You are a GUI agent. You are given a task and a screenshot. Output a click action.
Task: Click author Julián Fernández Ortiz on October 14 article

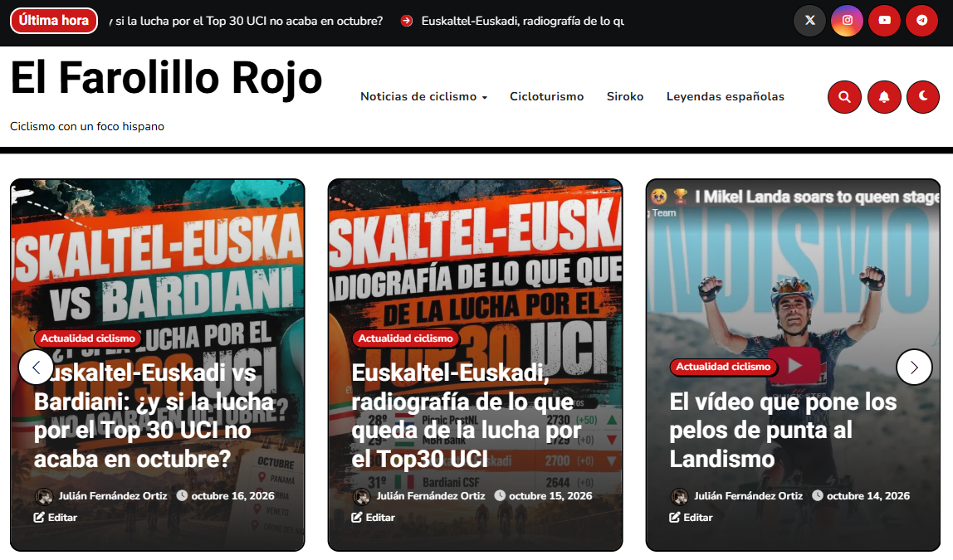coord(748,496)
